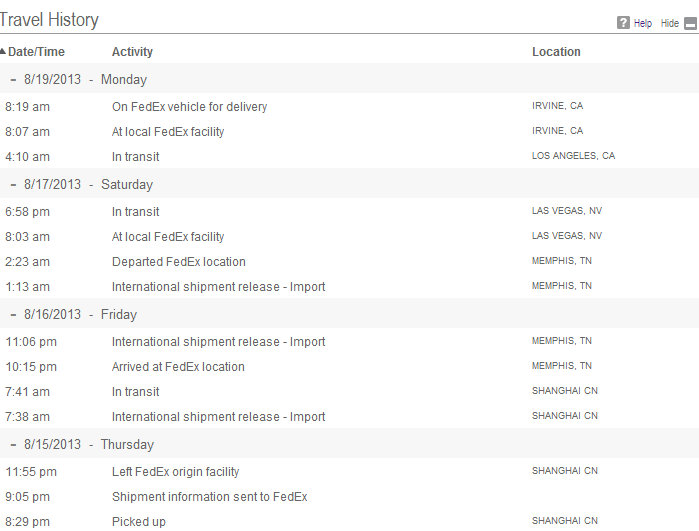This screenshot has height=531, width=699.
Task: Collapse the 8/19/2013 Monday group
Action: click(13, 80)
